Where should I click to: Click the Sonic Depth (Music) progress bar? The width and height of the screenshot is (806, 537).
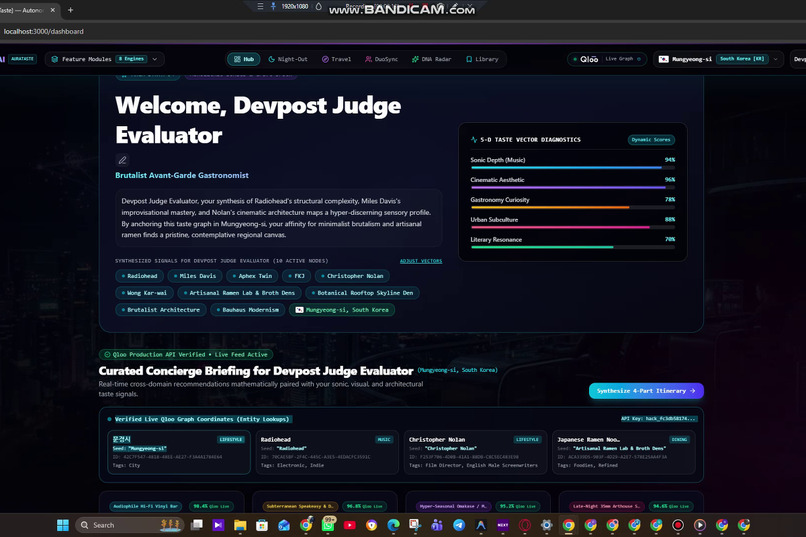[573, 168]
